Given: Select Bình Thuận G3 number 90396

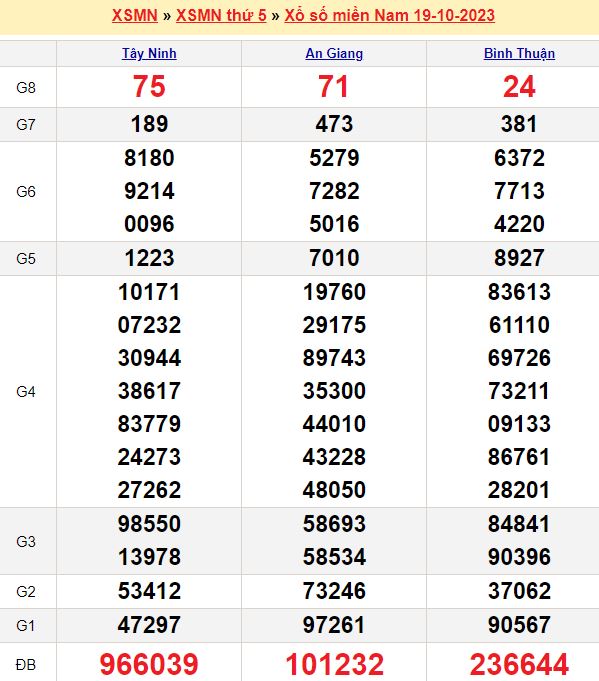Looking at the screenshot, I should [520, 557].
